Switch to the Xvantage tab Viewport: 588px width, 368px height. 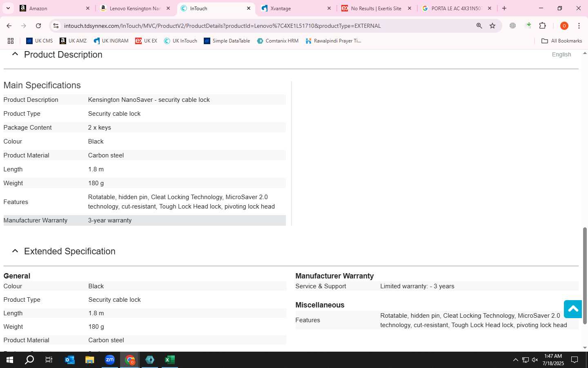296,8
